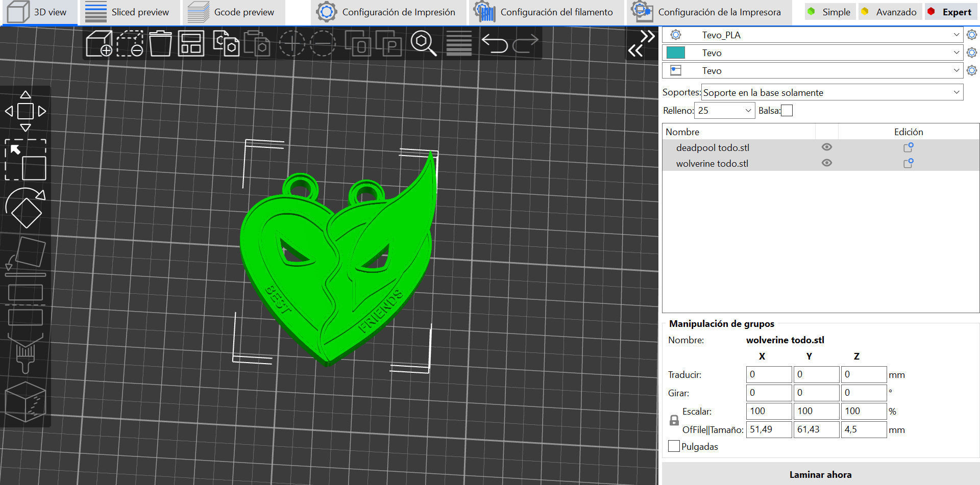The height and width of the screenshot is (485, 980).
Task: Click the teal filament color swatch
Action: click(x=675, y=53)
